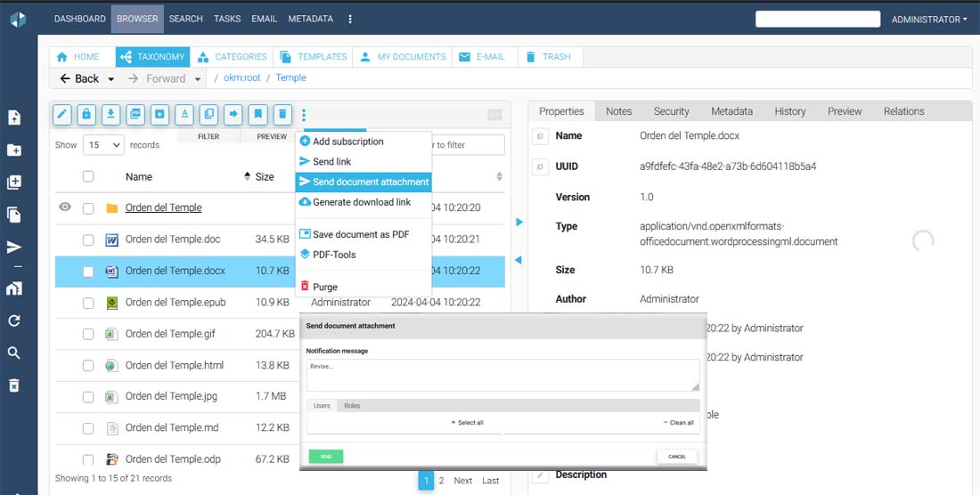This screenshot has width=980, height=495.
Task: Expand the ADMINISTRATOR user menu
Action: coord(929,19)
